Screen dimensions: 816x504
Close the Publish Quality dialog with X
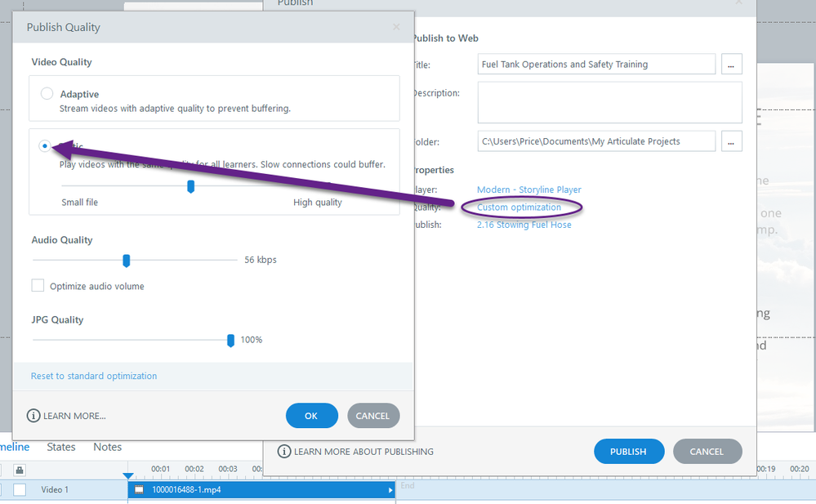pos(396,27)
